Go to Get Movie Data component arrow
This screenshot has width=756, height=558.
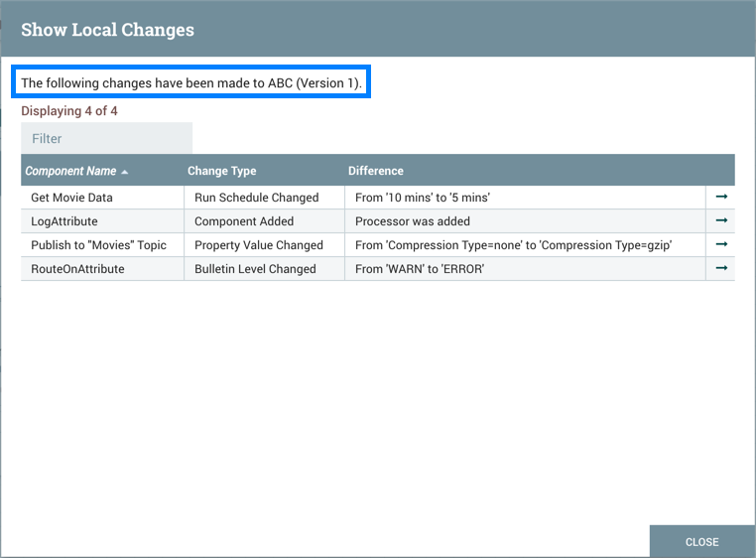[721, 197]
